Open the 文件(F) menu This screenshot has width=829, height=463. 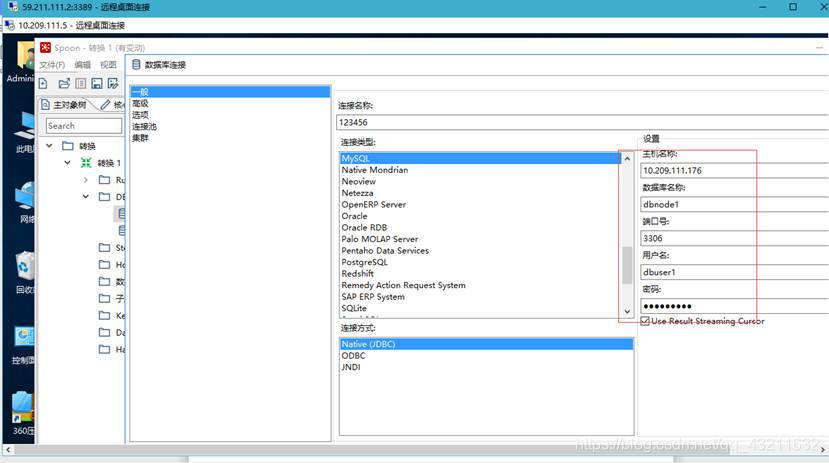click(x=52, y=64)
